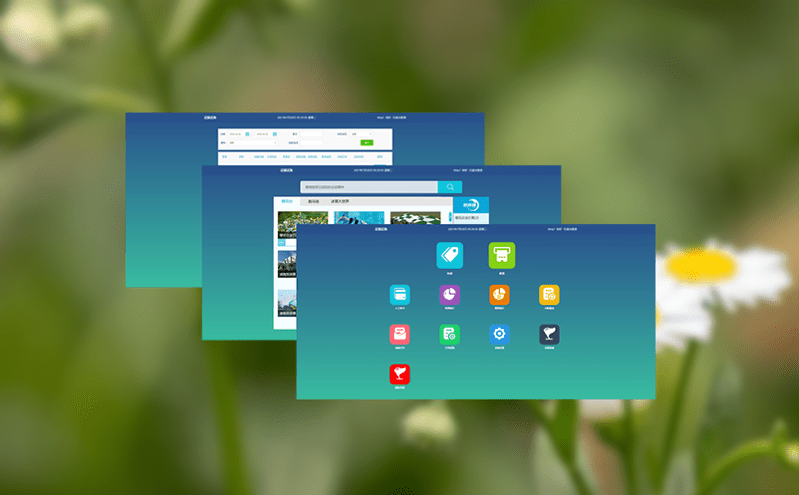
Task: Select the first highlighted tab above thumbnails
Action: (287, 202)
